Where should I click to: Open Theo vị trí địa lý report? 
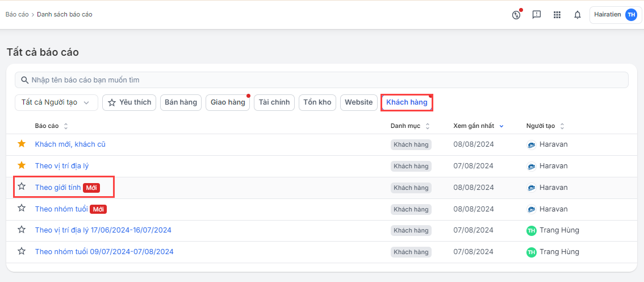coord(62,166)
